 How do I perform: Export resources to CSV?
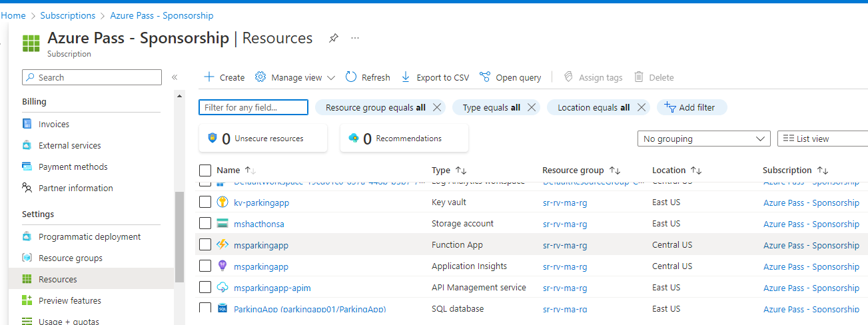tap(435, 77)
